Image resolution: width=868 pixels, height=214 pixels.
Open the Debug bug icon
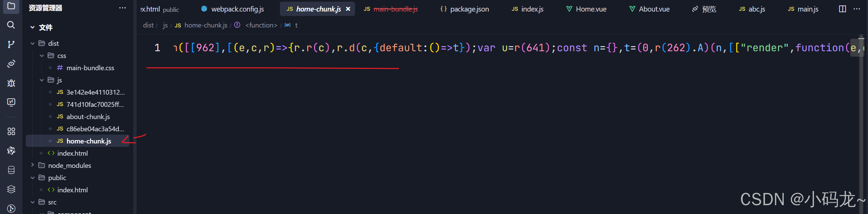11,83
